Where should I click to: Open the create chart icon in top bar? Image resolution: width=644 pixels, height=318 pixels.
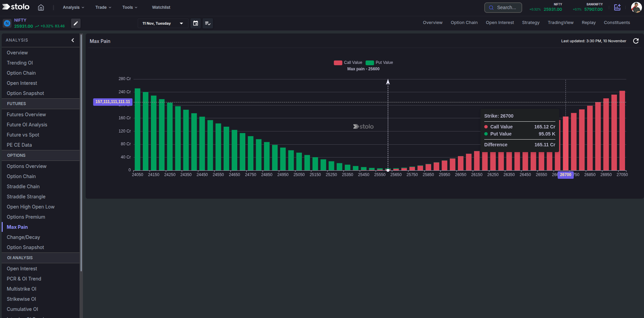[x=617, y=7]
